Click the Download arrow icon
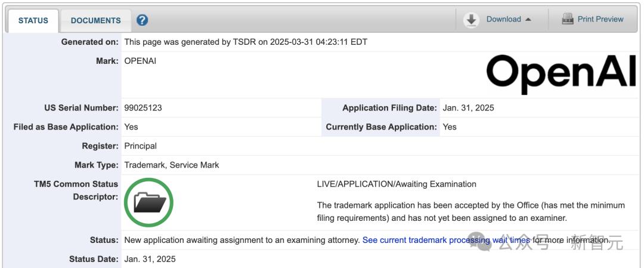The width and height of the screenshot is (644, 268). click(472, 20)
